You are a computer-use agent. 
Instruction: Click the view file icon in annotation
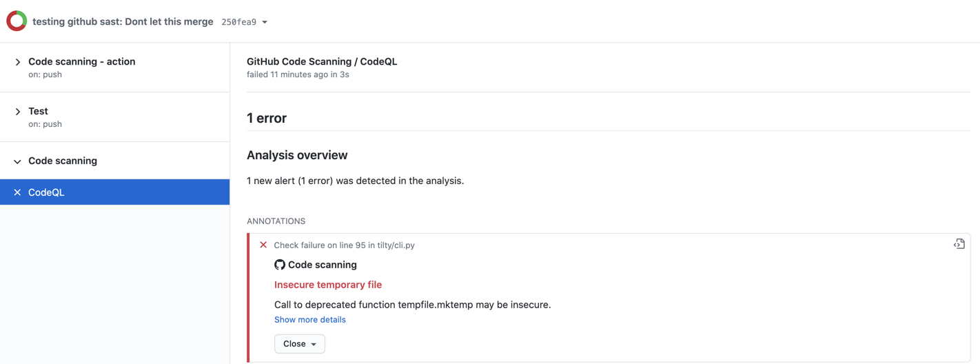(959, 244)
